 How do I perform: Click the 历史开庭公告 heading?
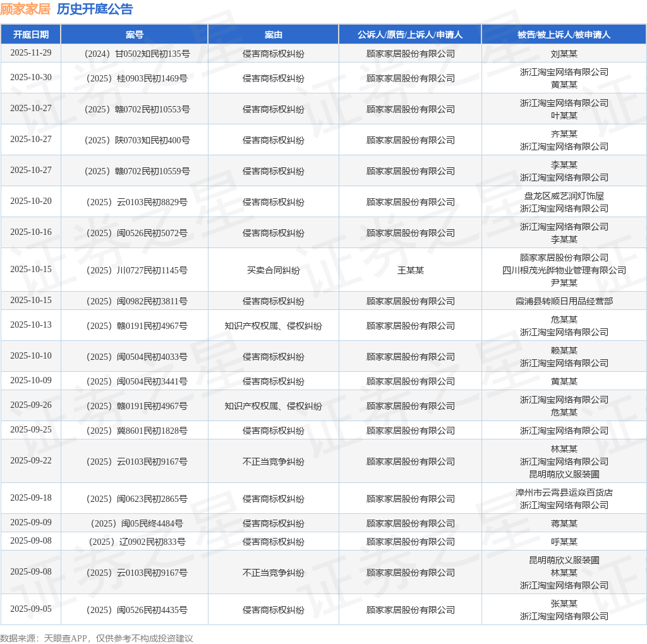(95, 9)
